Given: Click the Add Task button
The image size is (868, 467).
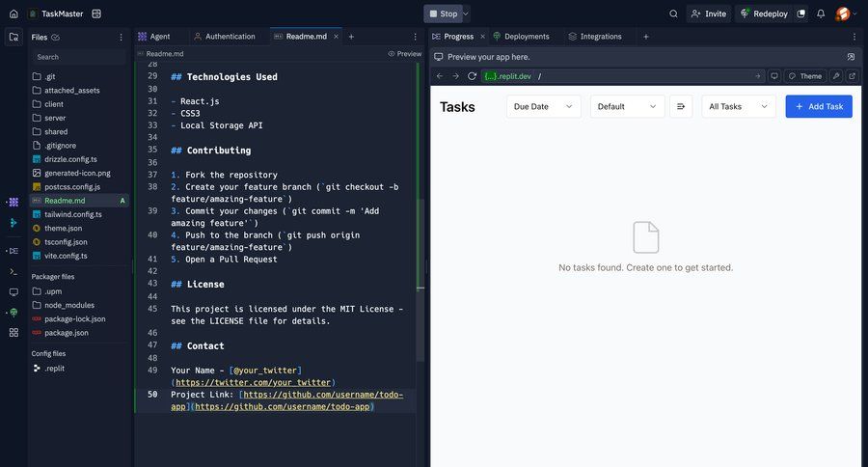Looking at the screenshot, I should (x=819, y=106).
